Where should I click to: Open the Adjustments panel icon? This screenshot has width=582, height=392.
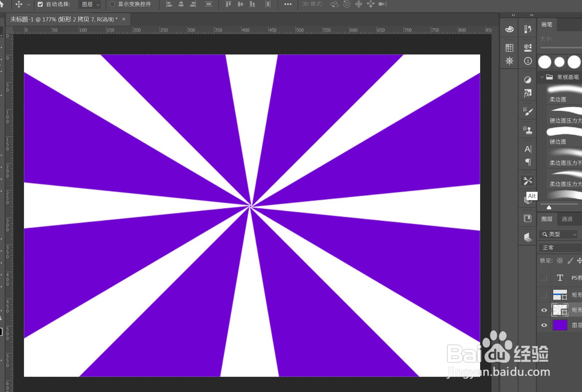click(528, 80)
